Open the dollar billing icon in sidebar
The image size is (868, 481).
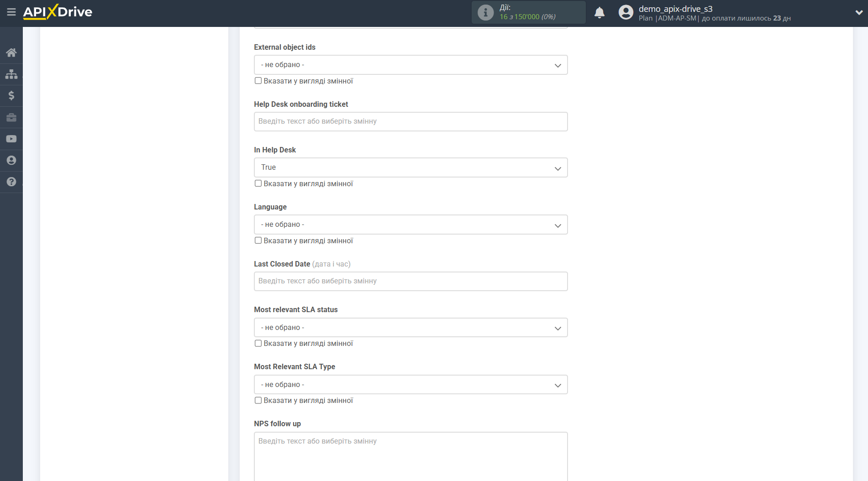pos(11,95)
